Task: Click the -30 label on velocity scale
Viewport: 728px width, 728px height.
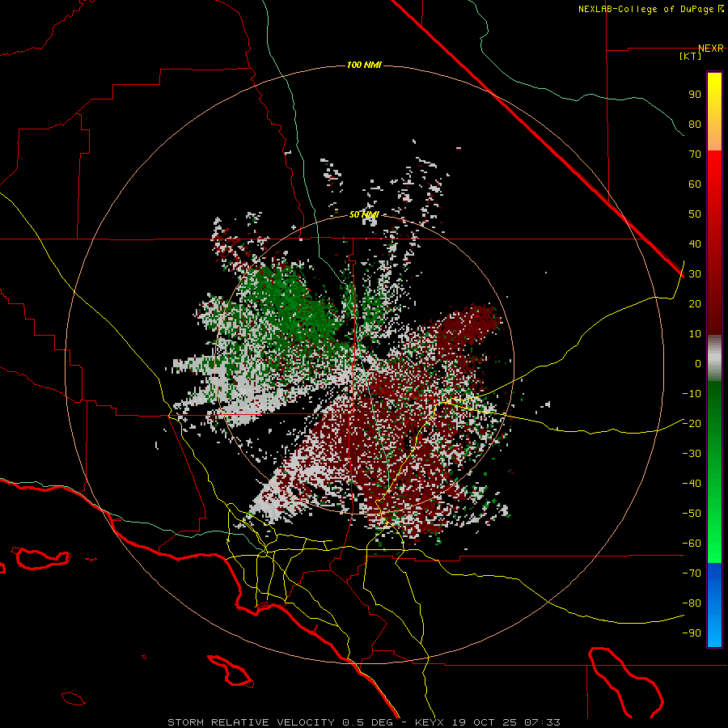Action: coord(692,454)
